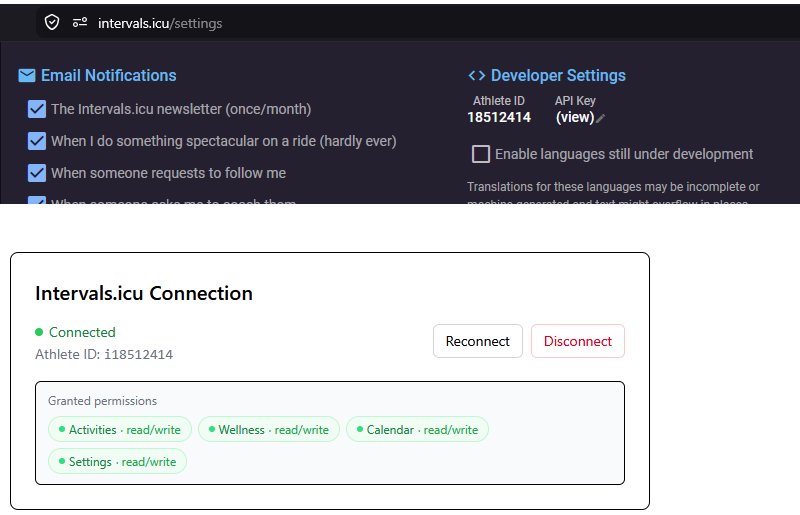Image resolution: width=800 pixels, height=515 pixels.
Task: Click the Email Notifications envelope icon
Action: pos(27,76)
